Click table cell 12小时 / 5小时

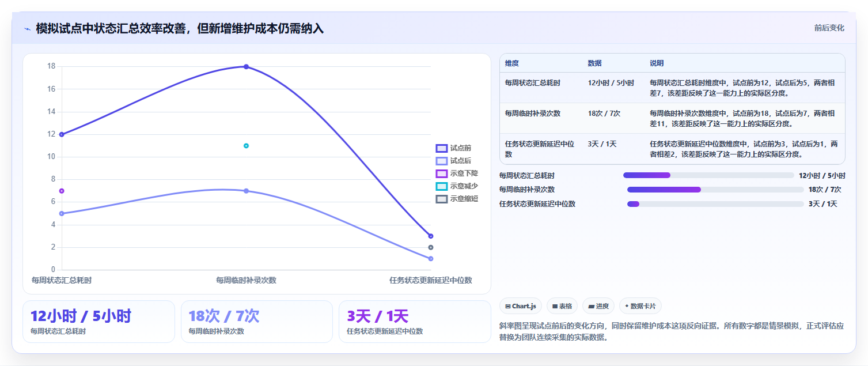pos(611,83)
